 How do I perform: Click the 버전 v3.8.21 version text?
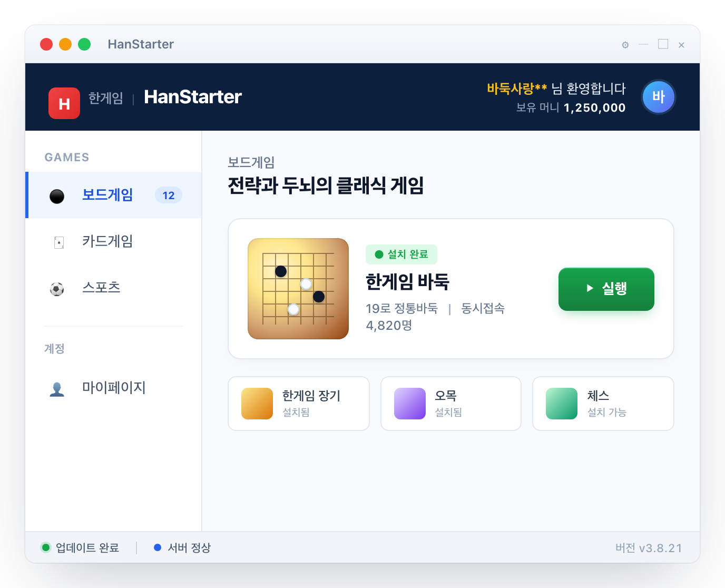coord(649,548)
